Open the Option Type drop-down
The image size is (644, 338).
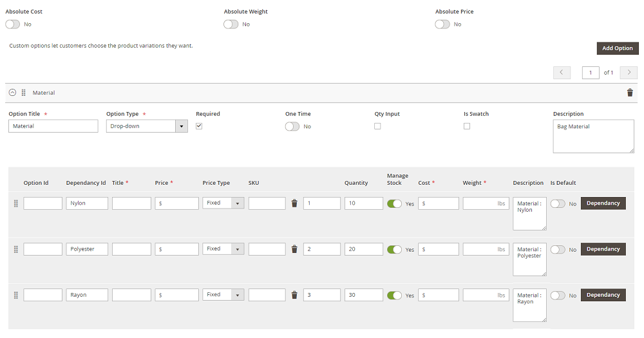pos(147,126)
